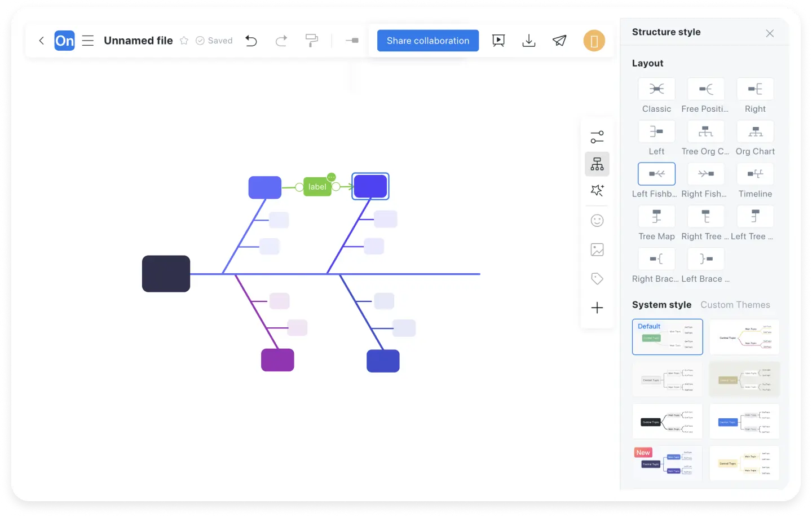Select the format painter tool
This screenshot has height=517, width=812.
[x=311, y=41]
